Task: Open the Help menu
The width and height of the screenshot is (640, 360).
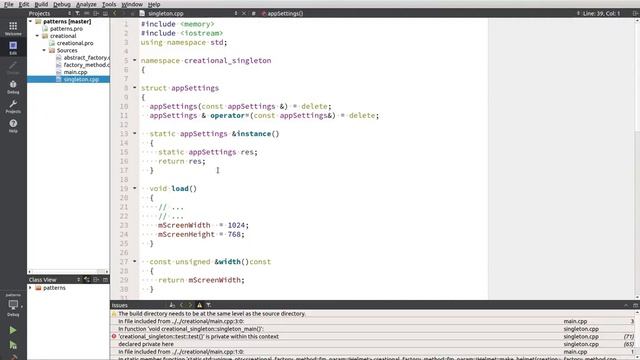Action: coord(154,4)
